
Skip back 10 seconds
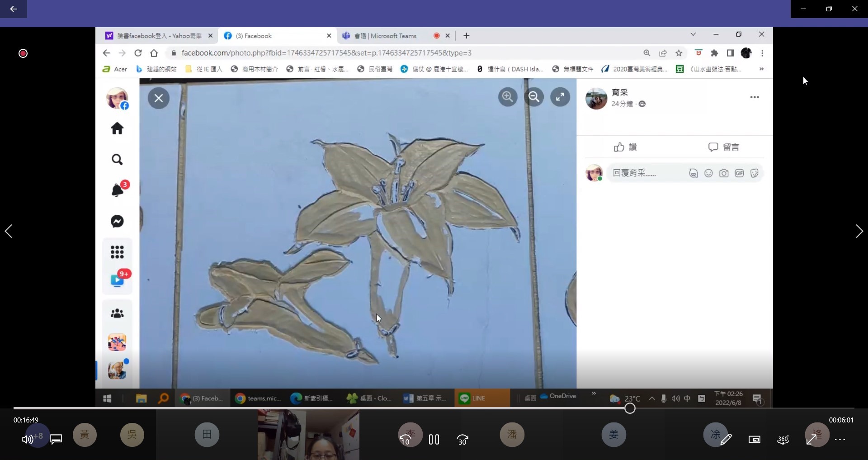(x=406, y=439)
